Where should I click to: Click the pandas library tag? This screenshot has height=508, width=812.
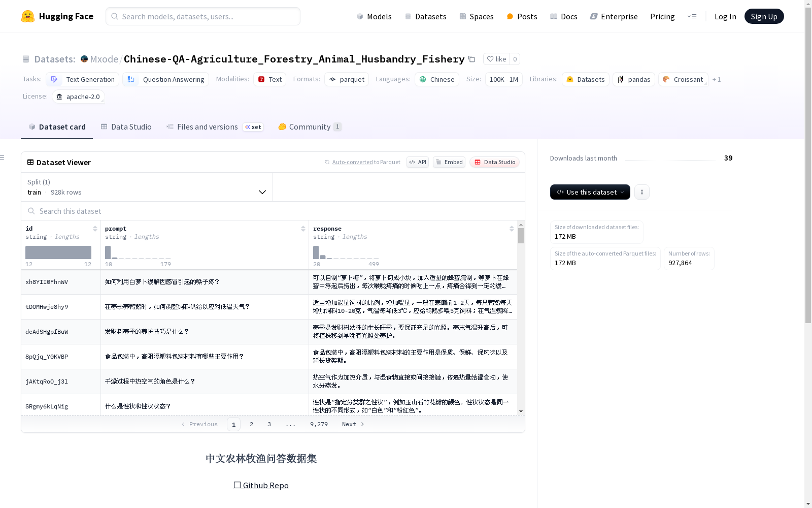634,79
